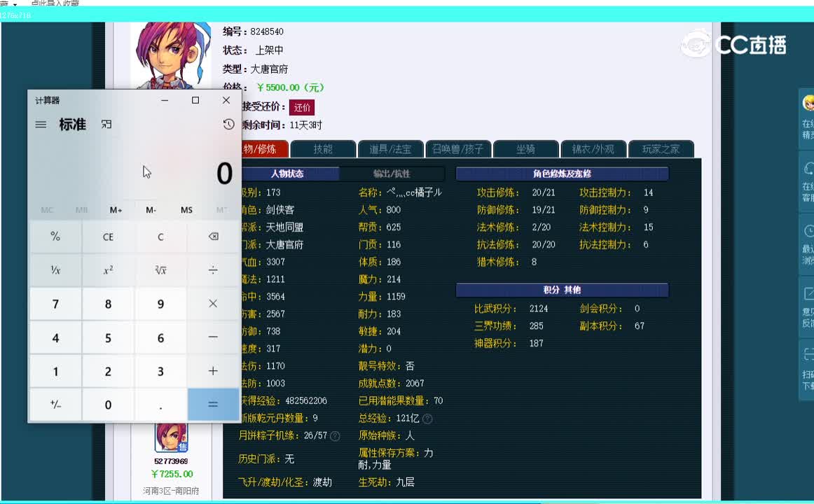Switch to the 技能 tab
The image size is (814, 504).
pyautogui.click(x=323, y=148)
